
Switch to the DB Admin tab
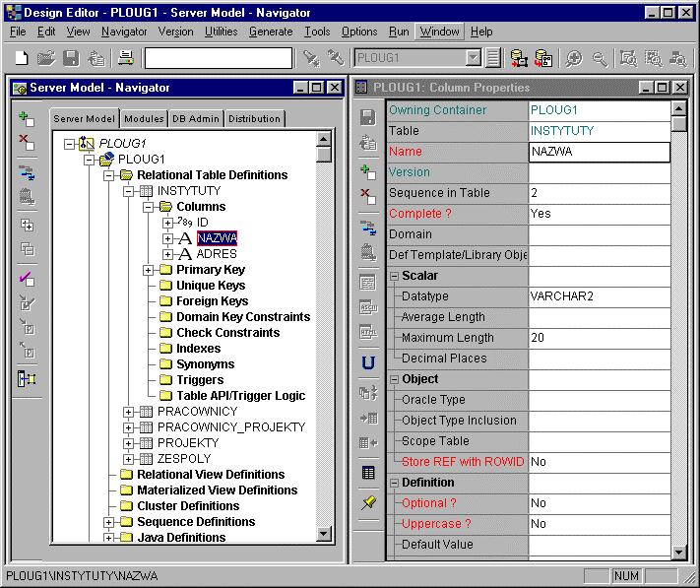196,119
